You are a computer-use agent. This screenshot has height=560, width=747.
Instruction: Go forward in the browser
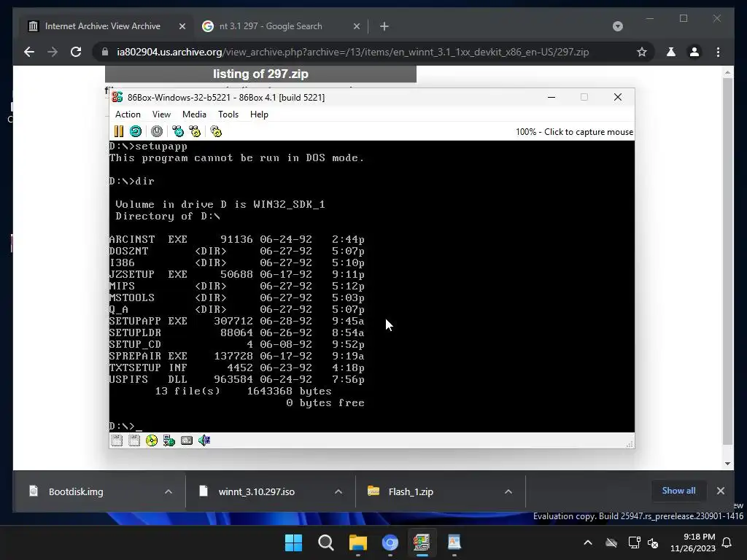click(x=53, y=52)
